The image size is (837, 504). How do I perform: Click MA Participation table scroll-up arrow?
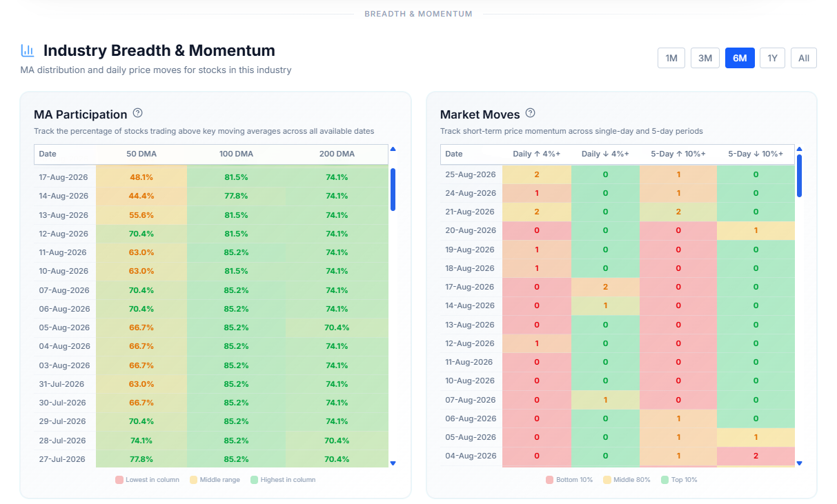click(x=393, y=149)
